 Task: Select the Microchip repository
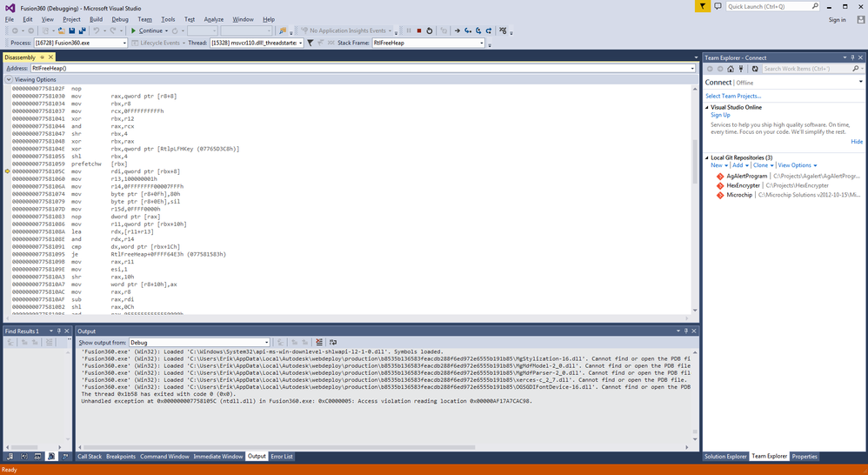(788, 195)
